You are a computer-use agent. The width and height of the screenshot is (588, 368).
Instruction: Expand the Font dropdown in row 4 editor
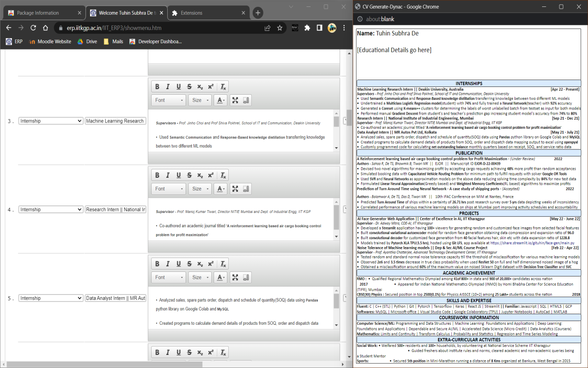[x=169, y=189]
